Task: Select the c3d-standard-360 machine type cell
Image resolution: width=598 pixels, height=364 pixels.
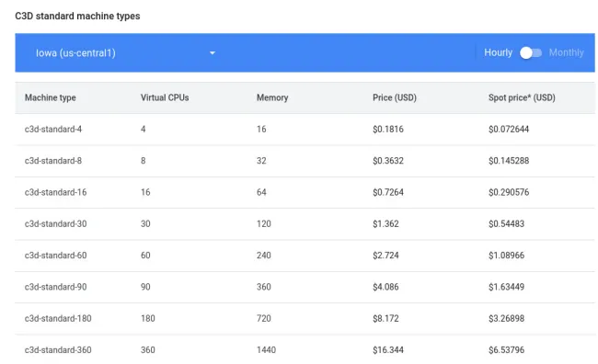Action: coord(58,350)
